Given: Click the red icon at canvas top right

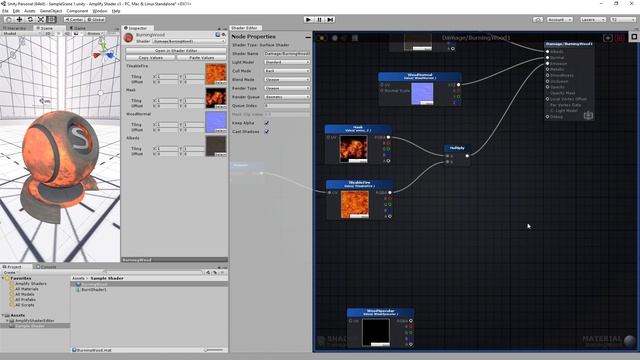Looking at the screenshot, I should pyautogui.click(x=620, y=38).
